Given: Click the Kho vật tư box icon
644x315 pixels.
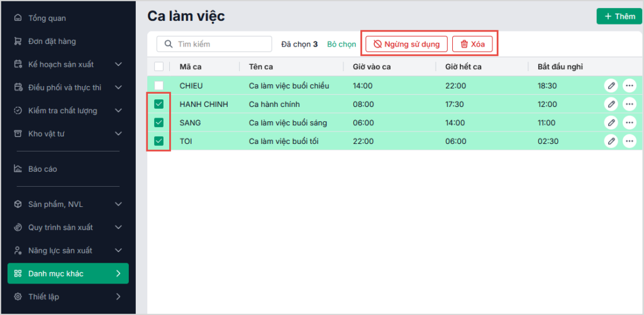Looking at the screenshot, I should pos(18,133).
